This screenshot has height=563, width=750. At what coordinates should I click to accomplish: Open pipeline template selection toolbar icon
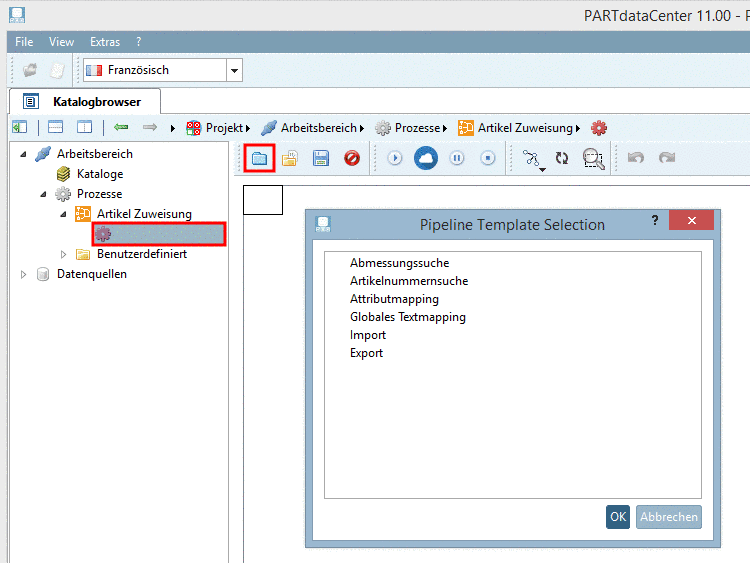coord(259,158)
